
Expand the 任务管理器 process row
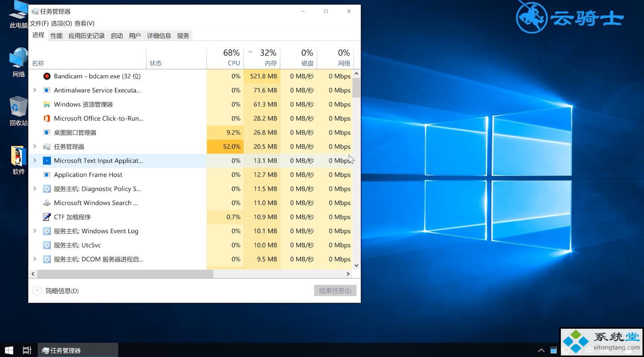pos(35,147)
